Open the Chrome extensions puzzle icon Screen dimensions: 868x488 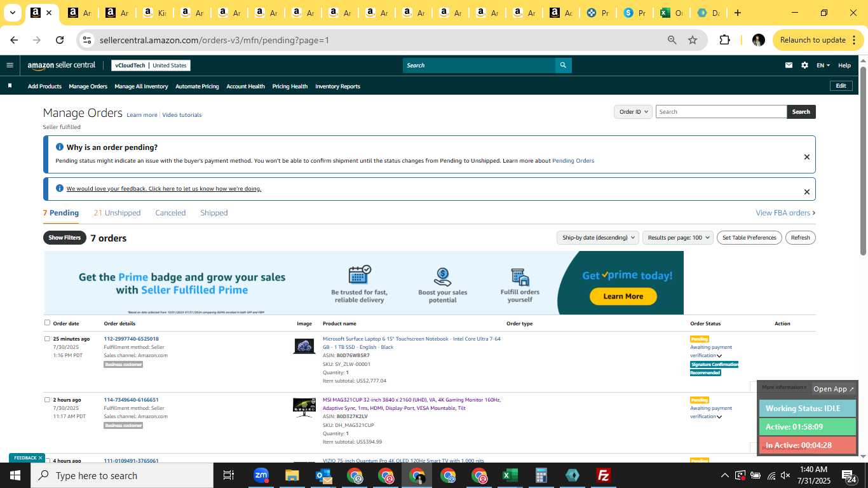[x=724, y=40]
